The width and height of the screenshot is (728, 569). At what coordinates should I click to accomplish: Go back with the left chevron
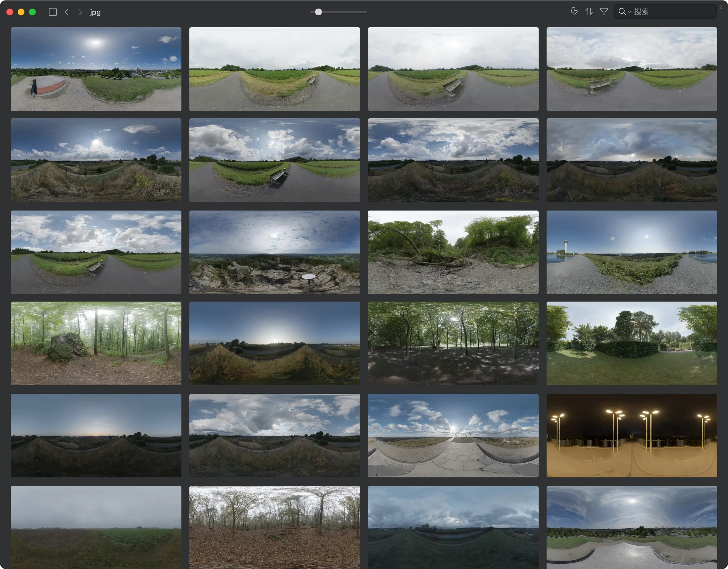[x=67, y=12]
